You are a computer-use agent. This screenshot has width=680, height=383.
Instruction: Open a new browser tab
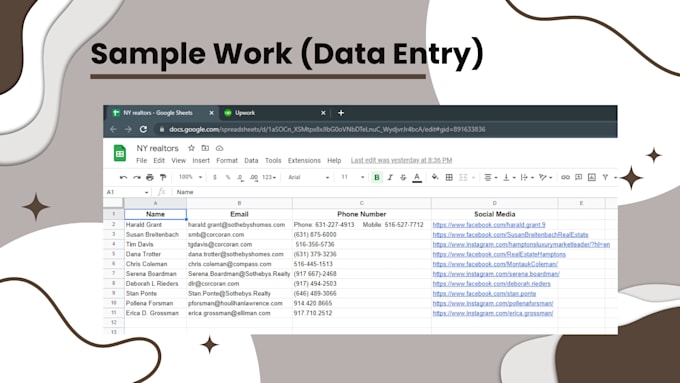click(341, 113)
